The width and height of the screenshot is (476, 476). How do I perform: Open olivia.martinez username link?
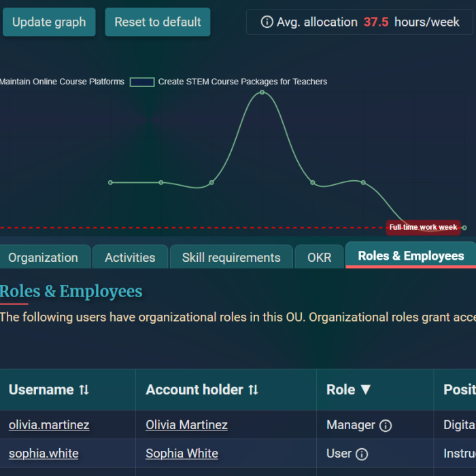tap(49, 425)
